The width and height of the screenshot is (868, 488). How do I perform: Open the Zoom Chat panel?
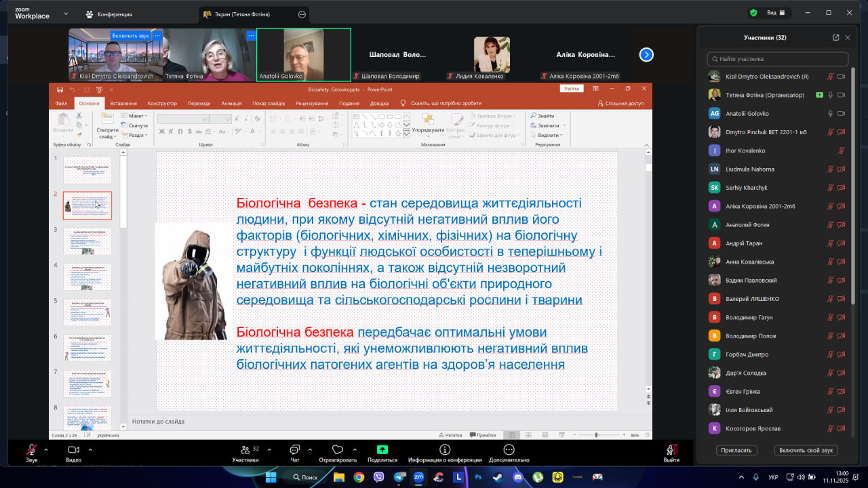click(295, 450)
